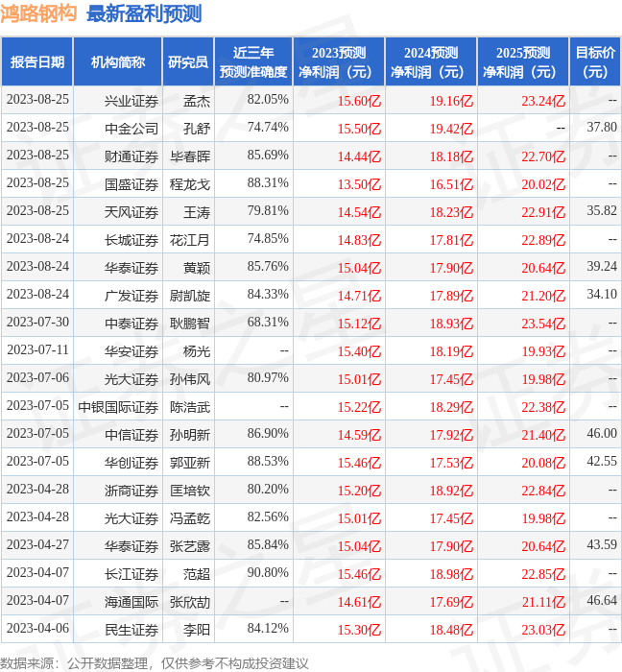Click the 2023预测净利润 column header
Screen dimensions: 622x672
click(339, 61)
